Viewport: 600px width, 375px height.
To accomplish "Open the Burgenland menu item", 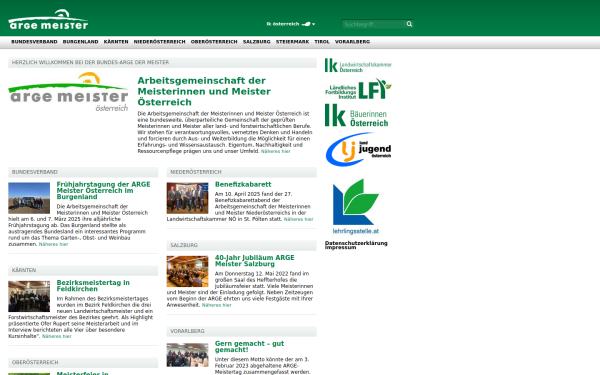I will tap(81, 42).
